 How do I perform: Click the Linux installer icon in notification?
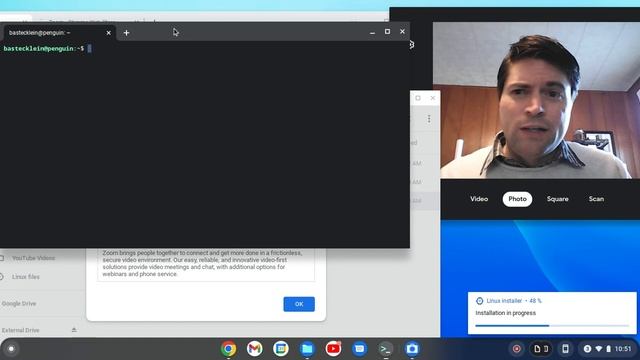tap(480, 301)
